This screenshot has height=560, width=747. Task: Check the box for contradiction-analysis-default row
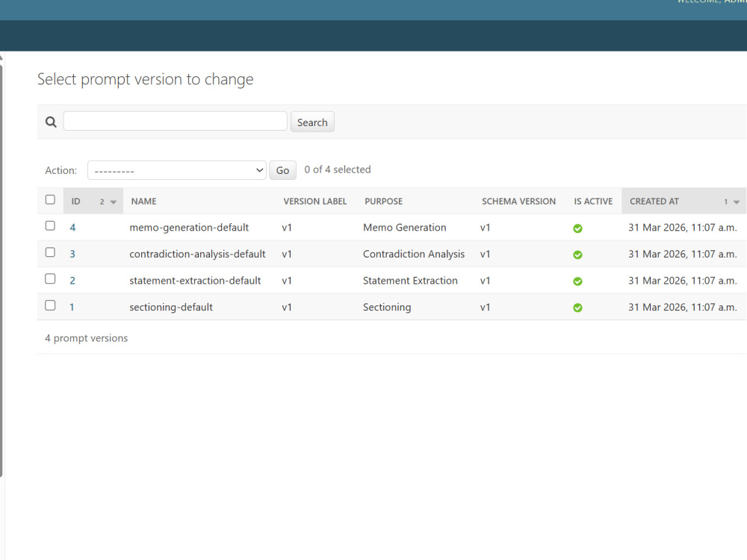(x=50, y=252)
